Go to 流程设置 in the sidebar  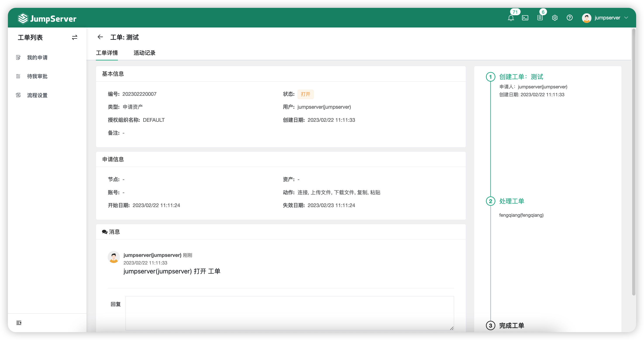coord(37,95)
